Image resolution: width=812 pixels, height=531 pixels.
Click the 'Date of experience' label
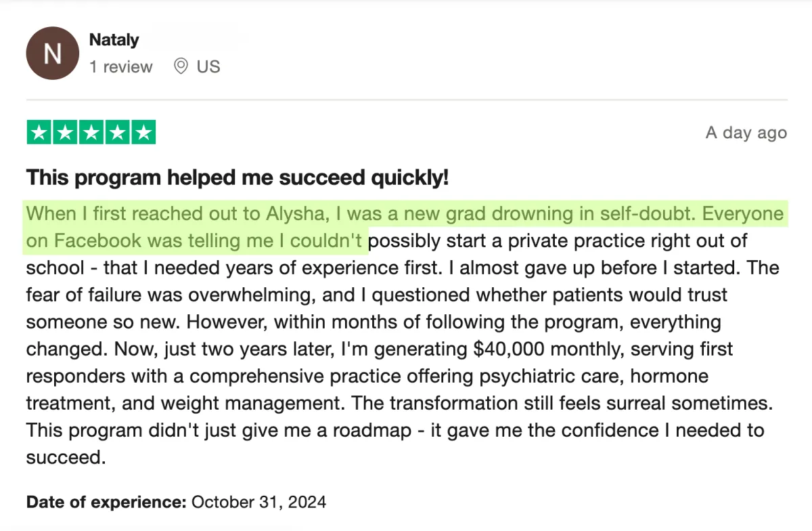pyautogui.click(x=106, y=502)
